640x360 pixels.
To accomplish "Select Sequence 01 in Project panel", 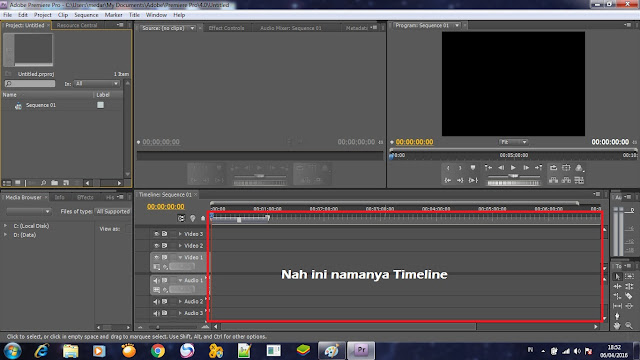I will click(41, 105).
